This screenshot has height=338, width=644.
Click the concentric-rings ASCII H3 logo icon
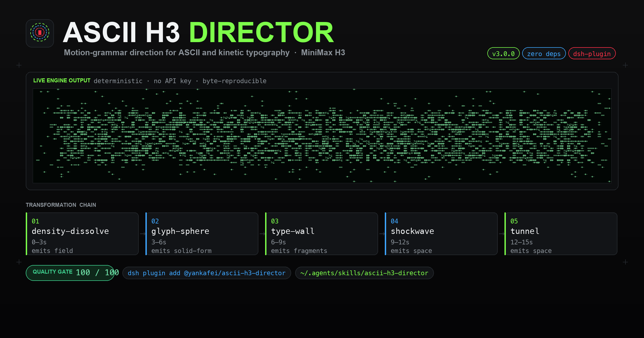(x=40, y=33)
